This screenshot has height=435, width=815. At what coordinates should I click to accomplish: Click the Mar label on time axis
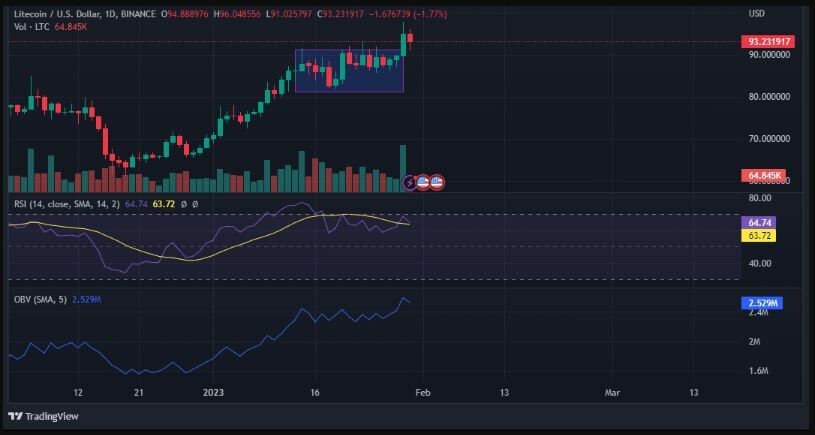click(x=612, y=392)
